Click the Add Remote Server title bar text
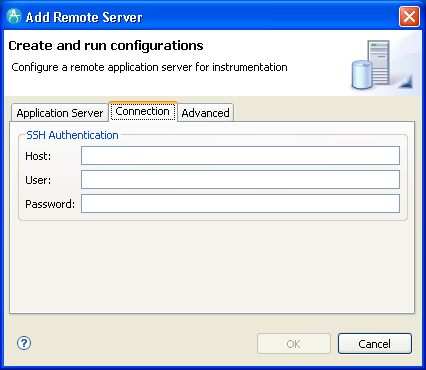This screenshot has height=370, width=426. pyautogui.click(x=84, y=17)
